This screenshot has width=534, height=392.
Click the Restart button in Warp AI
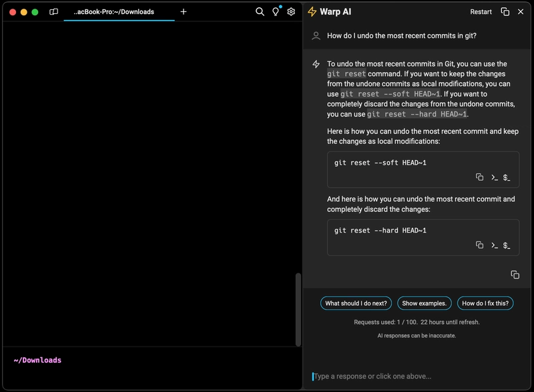481,12
